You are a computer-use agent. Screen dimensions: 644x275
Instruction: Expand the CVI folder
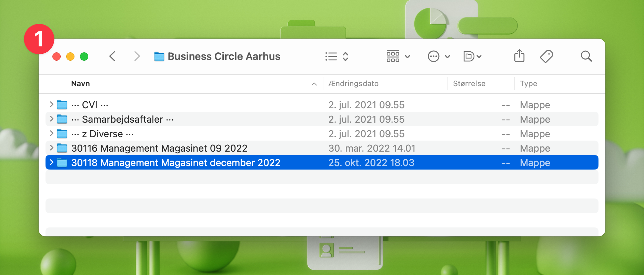point(51,104)
